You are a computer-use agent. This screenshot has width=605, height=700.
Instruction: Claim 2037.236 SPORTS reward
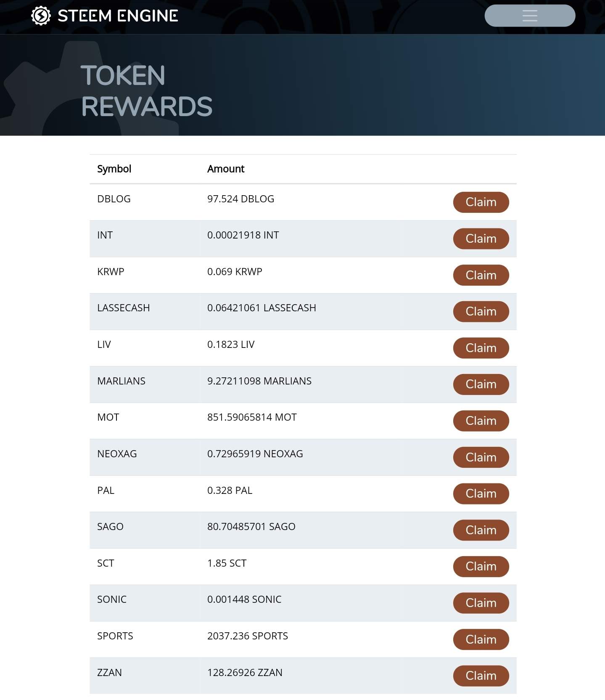tap(481, 640)
